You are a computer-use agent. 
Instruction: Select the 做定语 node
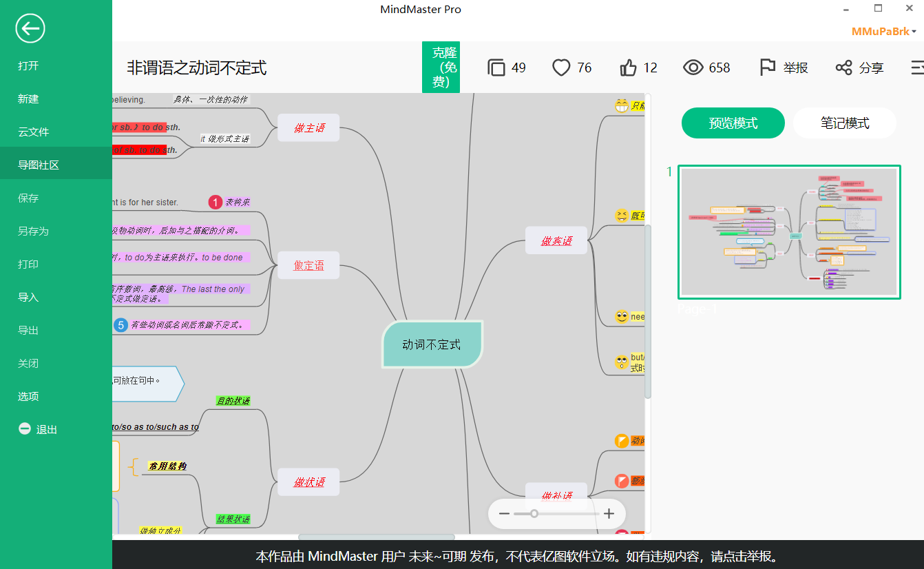click(x=308, y=265)
